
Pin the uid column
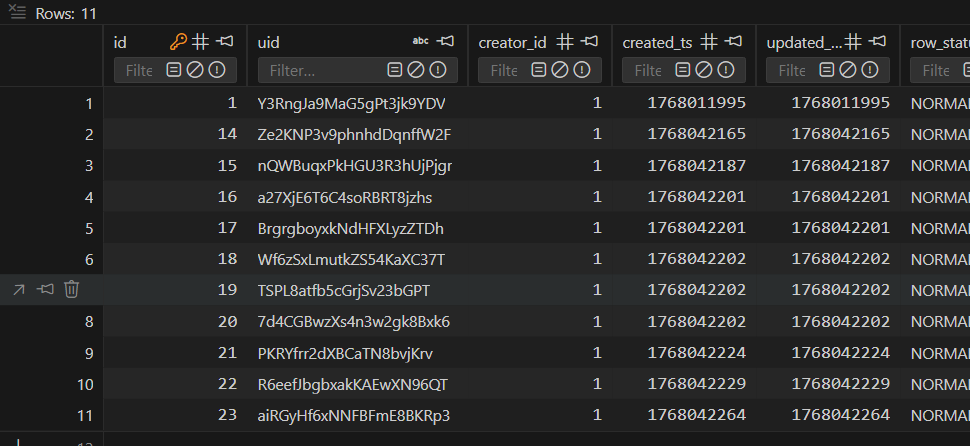[x=445, y=41]
